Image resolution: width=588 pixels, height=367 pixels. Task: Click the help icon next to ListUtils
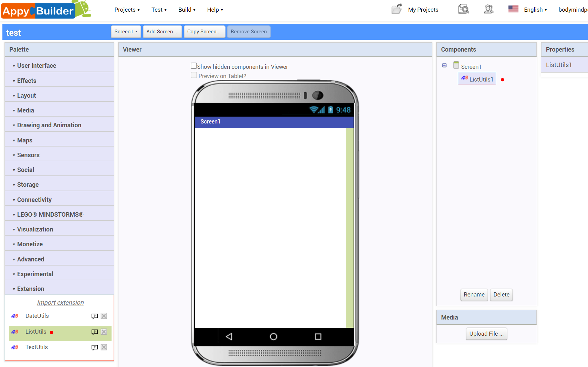tap(94, 332)
